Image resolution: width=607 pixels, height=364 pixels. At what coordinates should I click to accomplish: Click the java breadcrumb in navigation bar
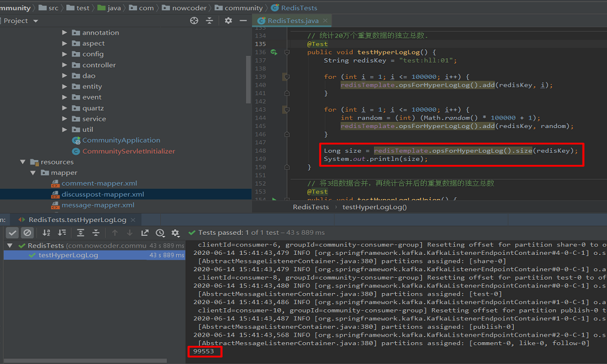point(109,8)
